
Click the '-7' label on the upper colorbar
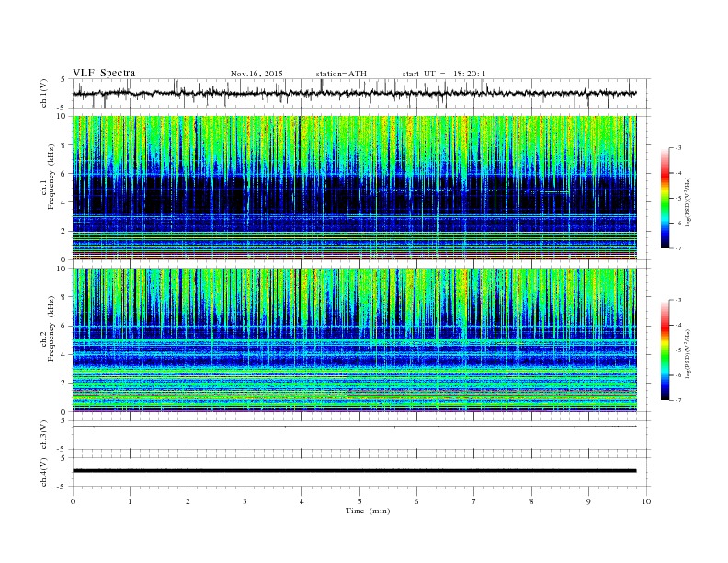click(x=678, y=248)
